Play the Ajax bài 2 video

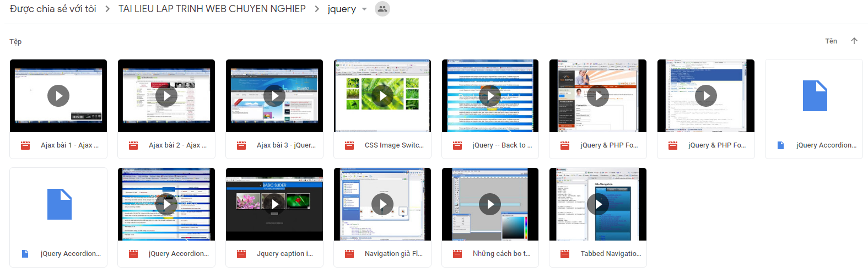click(166, 96)
